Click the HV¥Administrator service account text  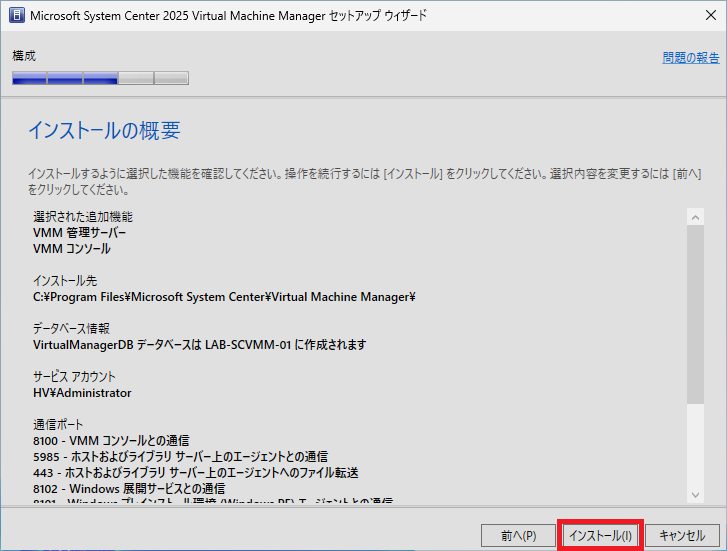point(82,393)
